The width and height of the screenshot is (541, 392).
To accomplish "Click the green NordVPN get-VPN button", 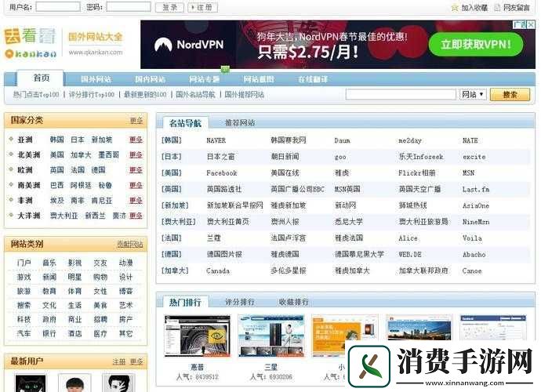I will tap(476, 44).
